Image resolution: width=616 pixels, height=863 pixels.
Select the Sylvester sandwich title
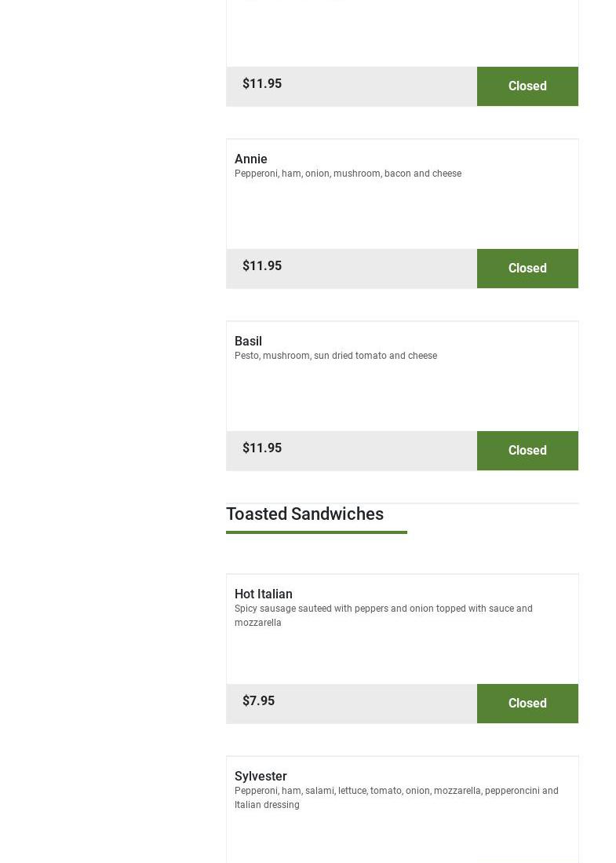coord(261,776)
